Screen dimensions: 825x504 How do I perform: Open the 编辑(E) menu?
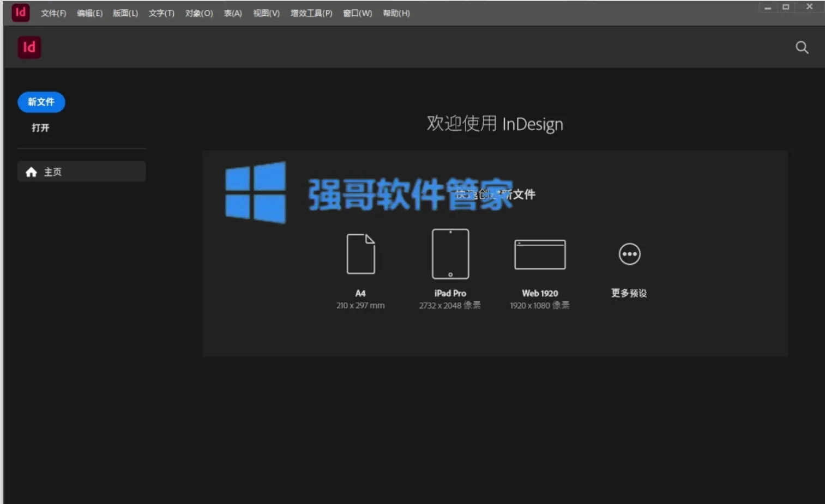click(89, 13)
